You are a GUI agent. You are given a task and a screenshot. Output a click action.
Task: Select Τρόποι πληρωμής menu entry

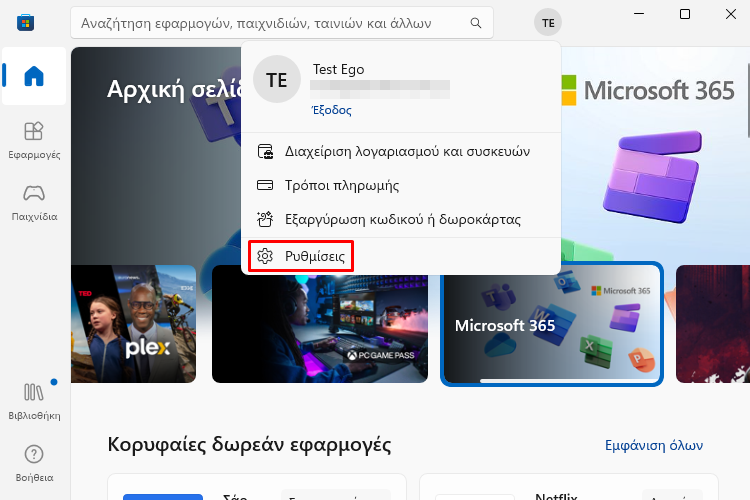(x=401, y=185)
